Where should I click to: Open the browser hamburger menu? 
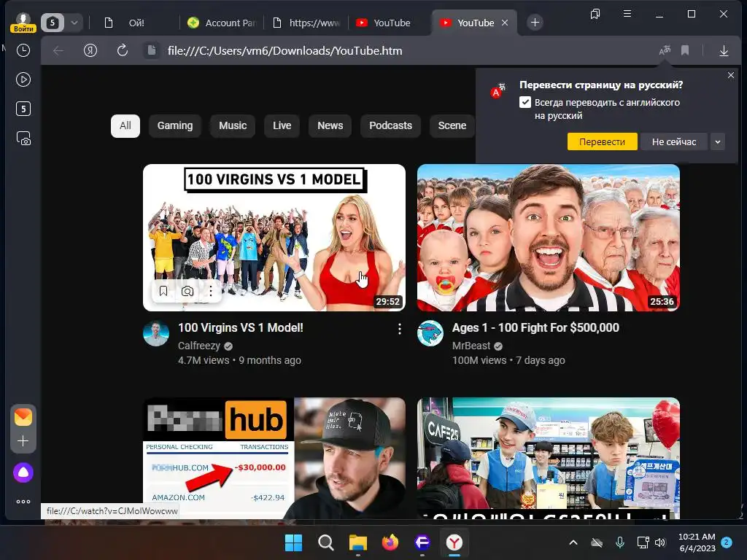coord(627,14)
